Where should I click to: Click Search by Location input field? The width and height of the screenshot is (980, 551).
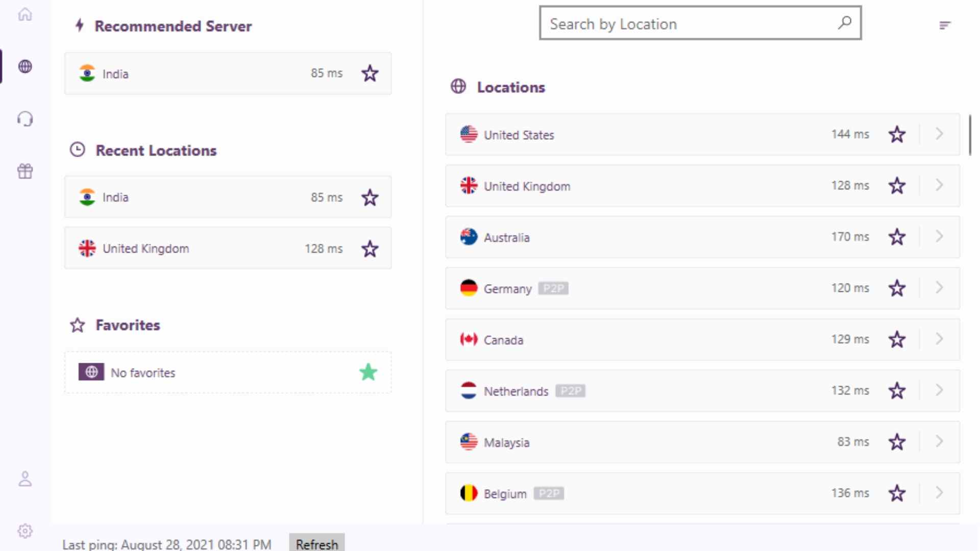[x=700, y=23]
